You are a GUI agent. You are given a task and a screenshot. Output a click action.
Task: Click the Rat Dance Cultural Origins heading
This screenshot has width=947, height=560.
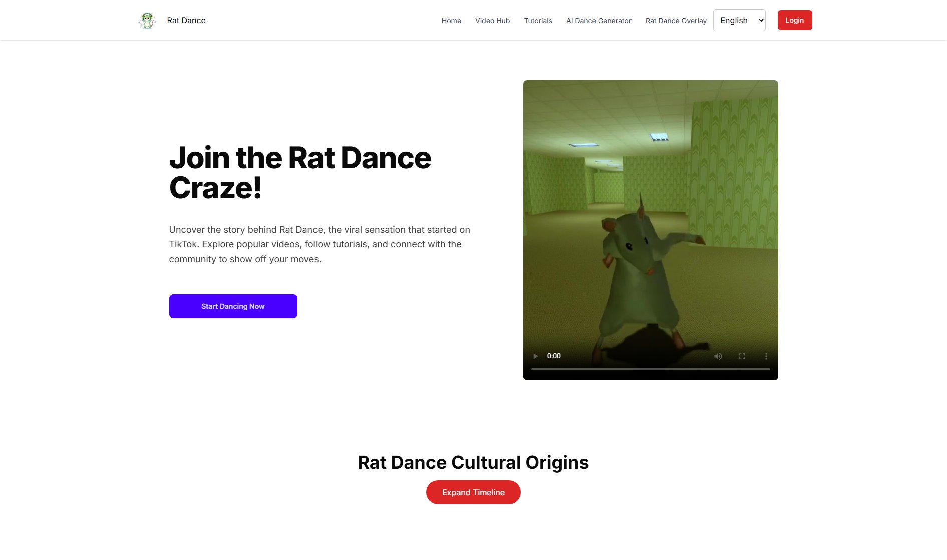473,462
